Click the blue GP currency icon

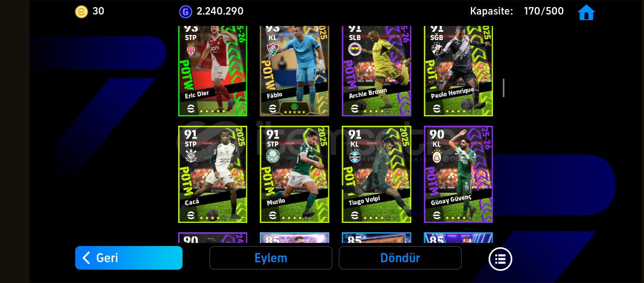tap(185, 12)
